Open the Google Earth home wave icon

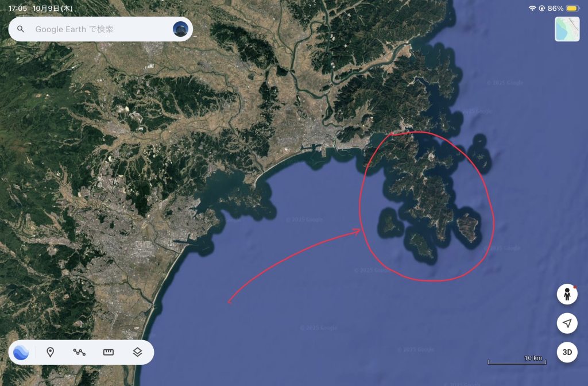[x=21, y=352]
